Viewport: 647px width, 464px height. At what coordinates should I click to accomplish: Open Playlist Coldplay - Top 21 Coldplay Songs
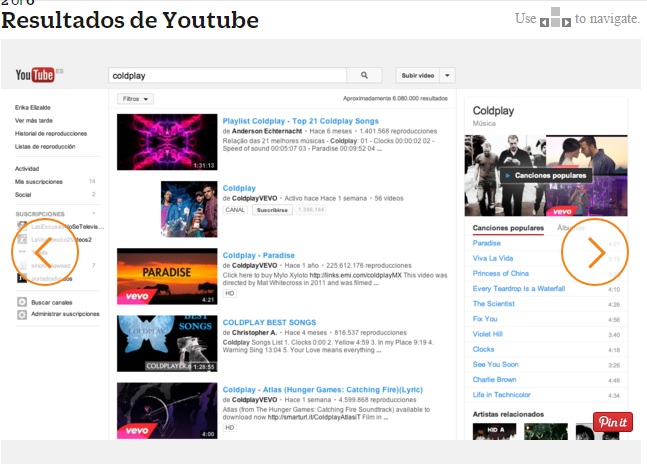300,121
